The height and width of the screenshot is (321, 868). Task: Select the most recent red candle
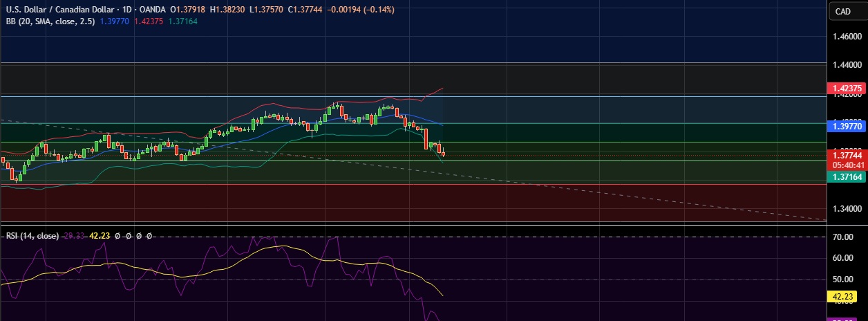443,154
